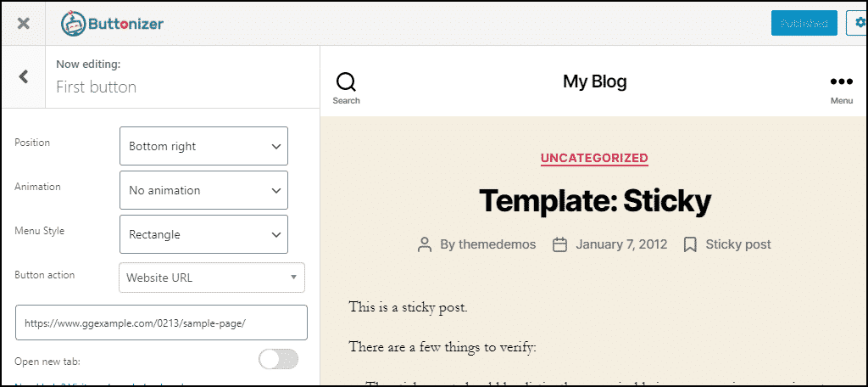Click the Buttonizer logo
The image size is (868, 387).
112,24
